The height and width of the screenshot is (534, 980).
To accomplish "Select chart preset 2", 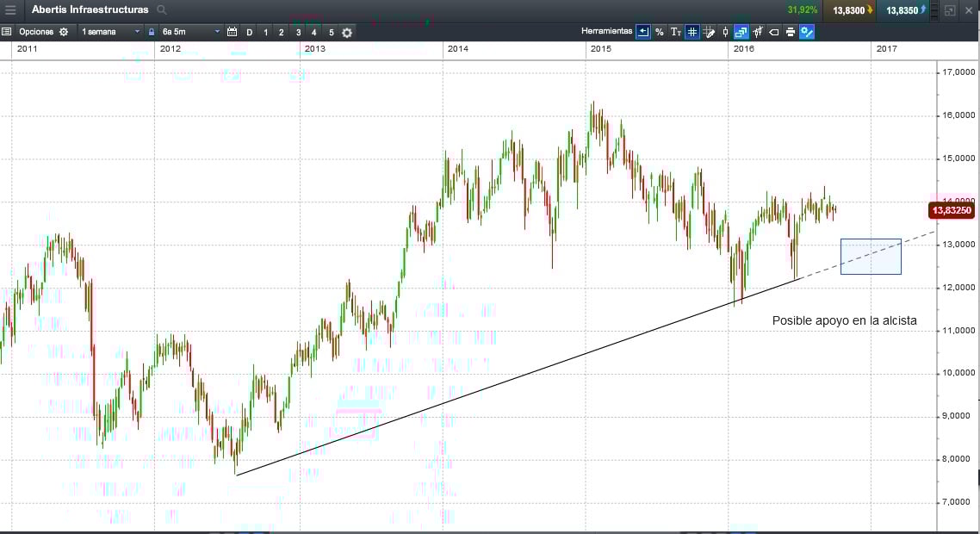I will point(282,33).
